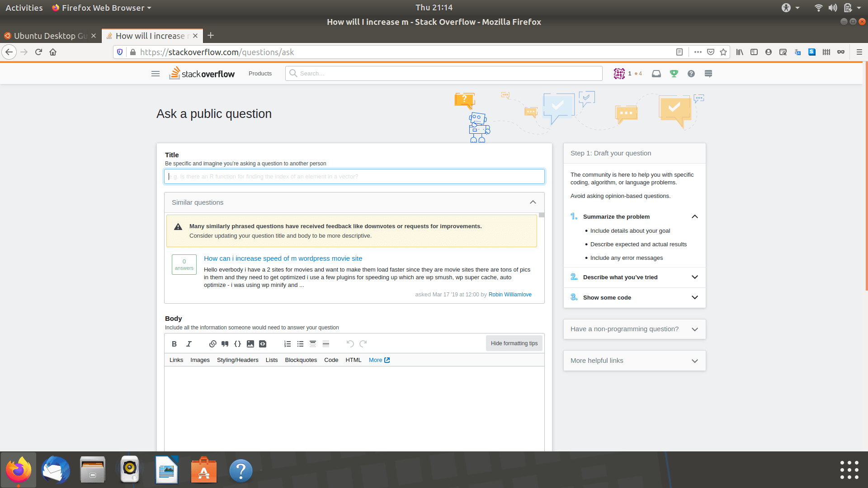Insert an image using the image icon
This screenshot has height=488, width=868.
click(x=250, y=343)
